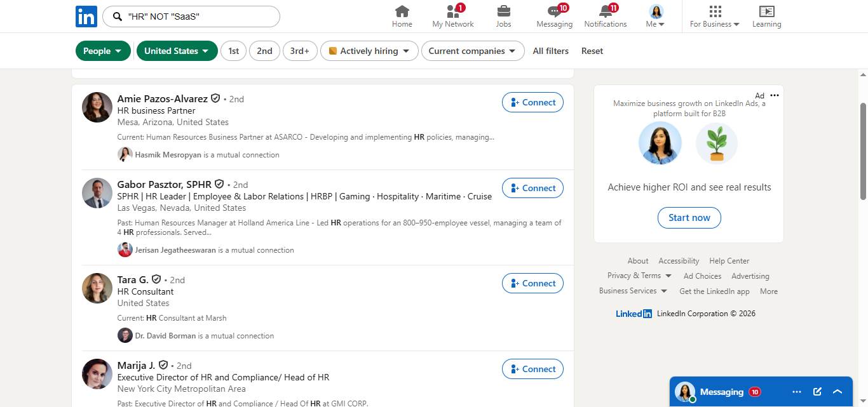Toggle the 2nd connections filter

coord(264,51)
